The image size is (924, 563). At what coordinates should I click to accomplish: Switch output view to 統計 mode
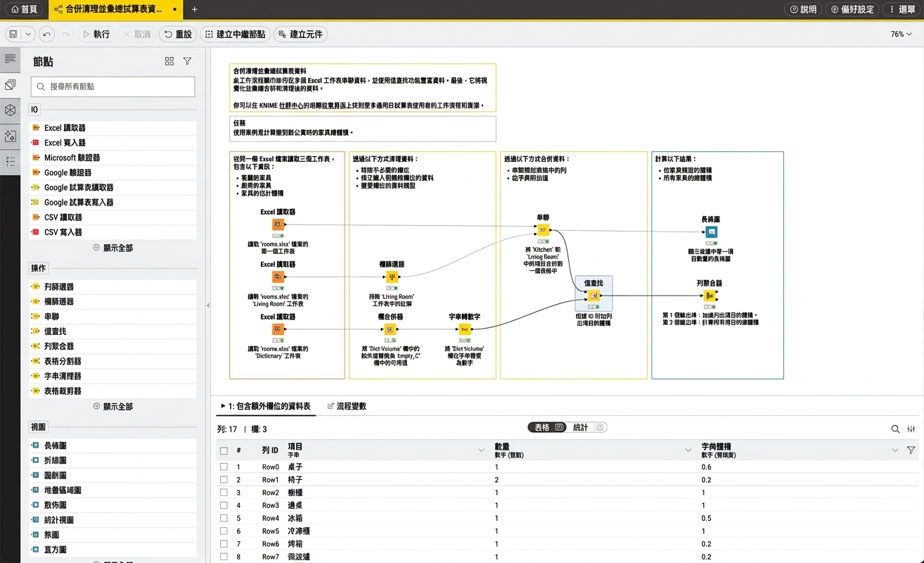click(588, 427)
